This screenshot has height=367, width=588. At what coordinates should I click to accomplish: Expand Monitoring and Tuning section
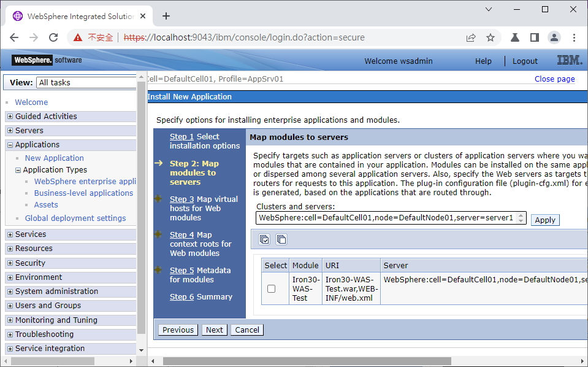click(x=10, y=320)
